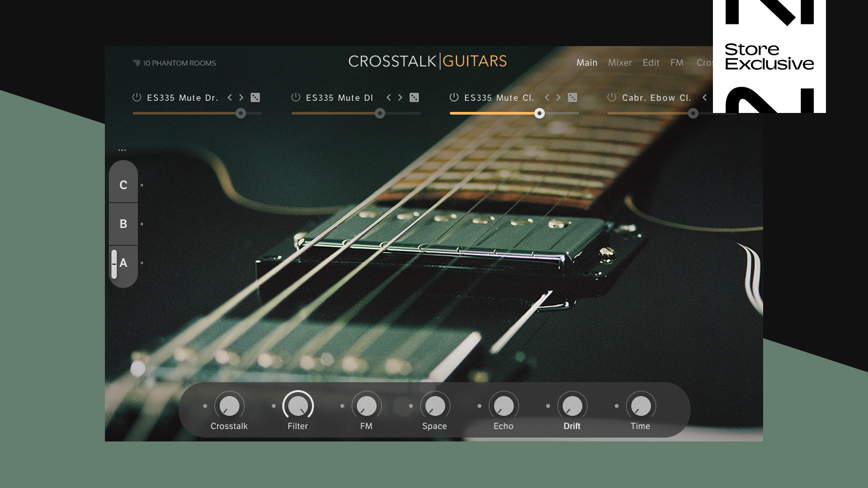Image resolution: width=868 pixels, height=488 pixels.
Task: Toggle the Cabr. Ebow Cl. power button
Action: coord(611,97)
